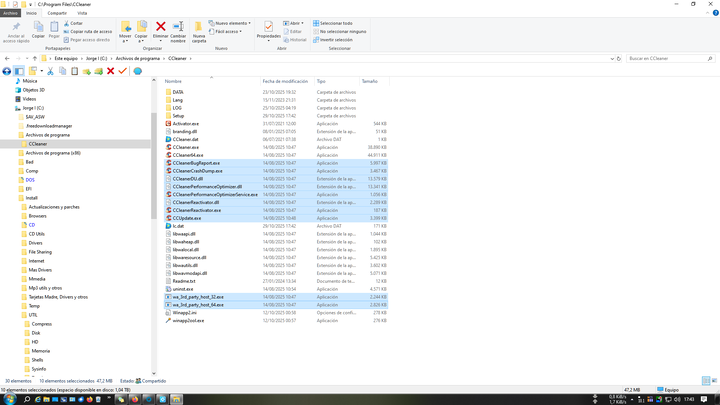
Task: Click the red Eliminar X icon
Action: [x=161, y=27]
